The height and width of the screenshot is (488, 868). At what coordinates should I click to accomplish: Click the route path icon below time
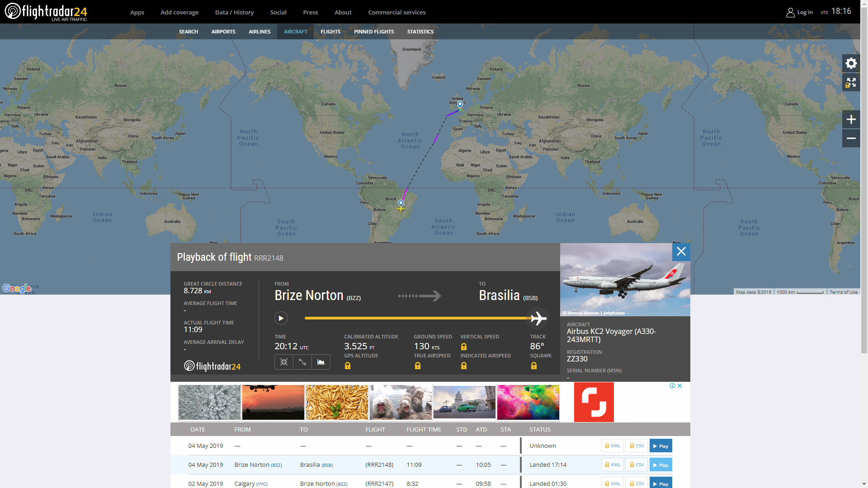click(302, 362)
